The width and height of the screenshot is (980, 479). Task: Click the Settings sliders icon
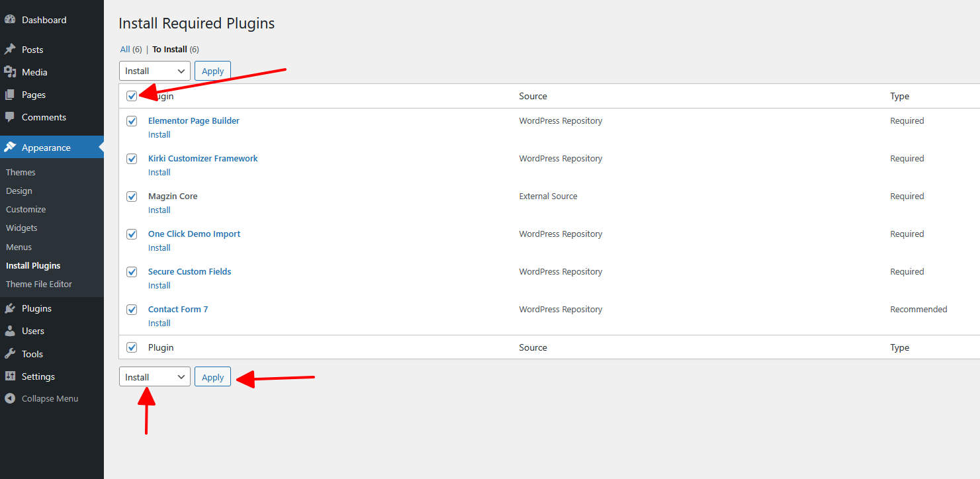click(10, 376)
